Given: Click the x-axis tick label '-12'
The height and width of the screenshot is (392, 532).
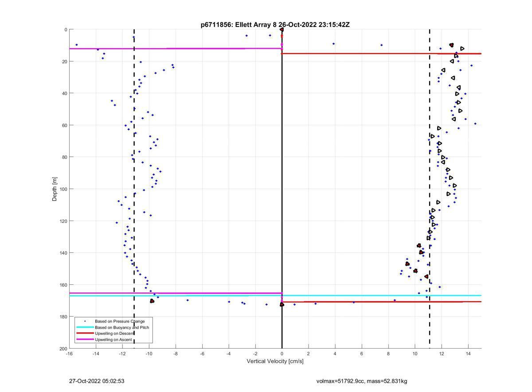Looking at the screenshot, I should (x=122, y=353).
